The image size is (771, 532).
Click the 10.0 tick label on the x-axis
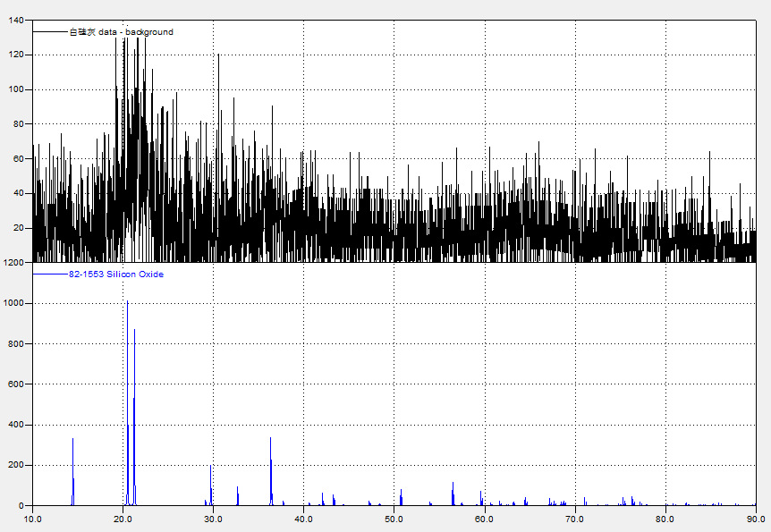(x=32, y=519)
